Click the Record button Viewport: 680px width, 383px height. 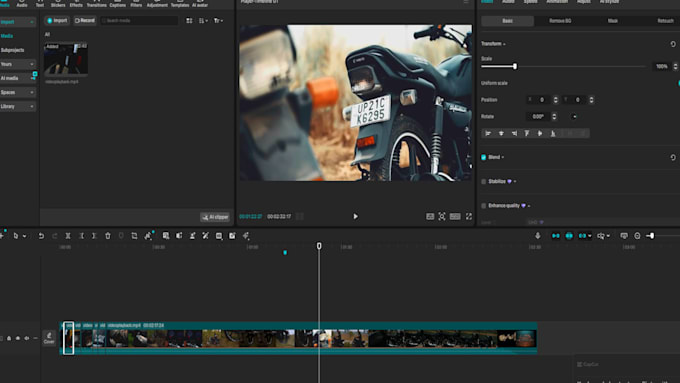point(85,20)
